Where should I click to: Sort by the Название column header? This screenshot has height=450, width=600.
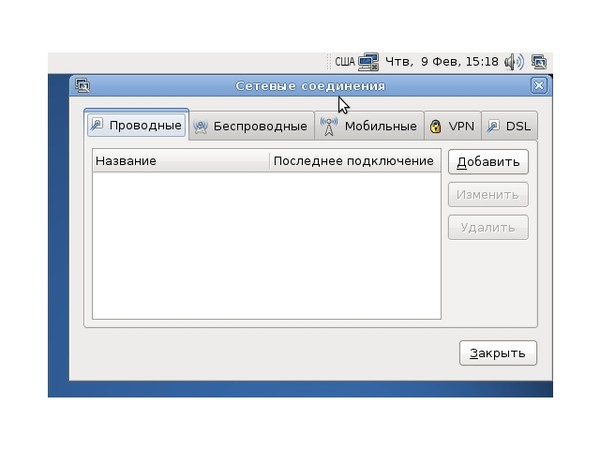coord(181,161)
